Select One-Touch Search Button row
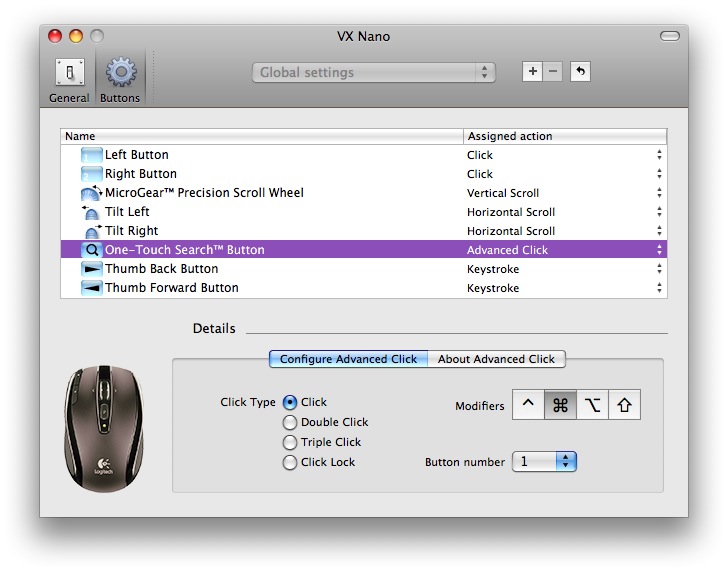728x572 pixels. [x=364, y=250]
